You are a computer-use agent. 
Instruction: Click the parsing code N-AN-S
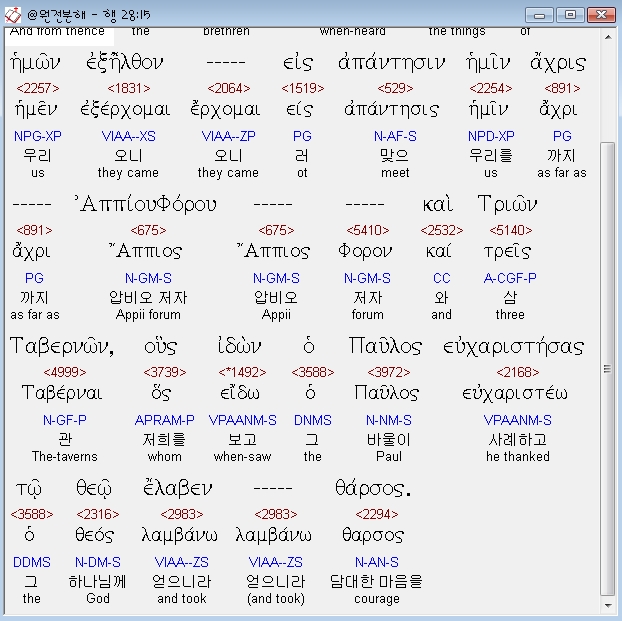click(377, 562)
